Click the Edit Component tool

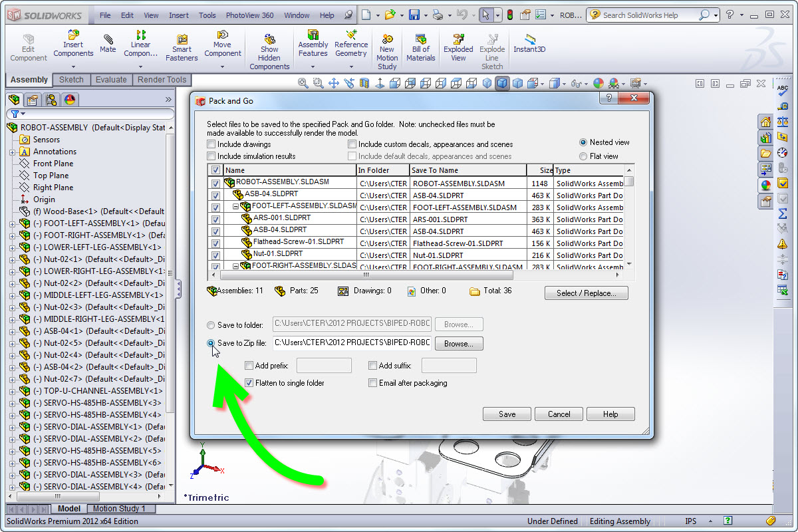click(28, 48)
